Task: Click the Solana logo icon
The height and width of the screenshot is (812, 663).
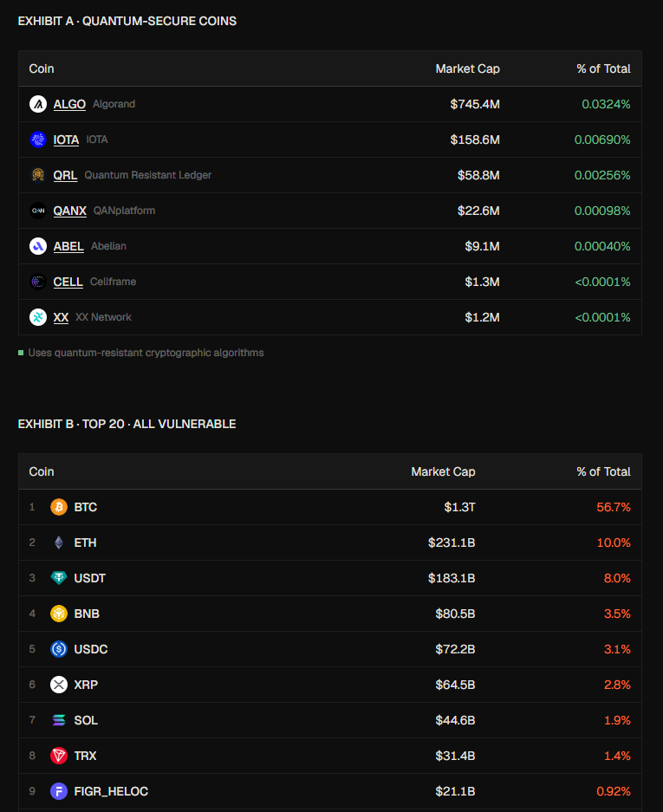Action: pos(59,720)
